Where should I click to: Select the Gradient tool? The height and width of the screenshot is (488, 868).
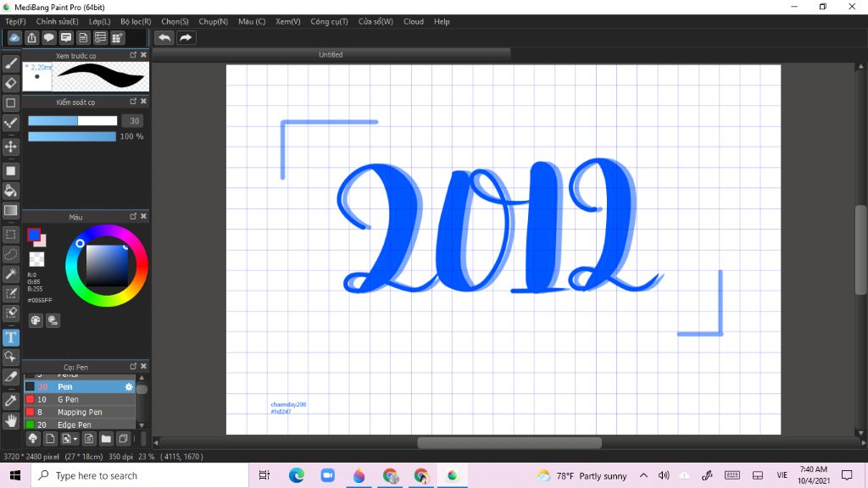10,210
